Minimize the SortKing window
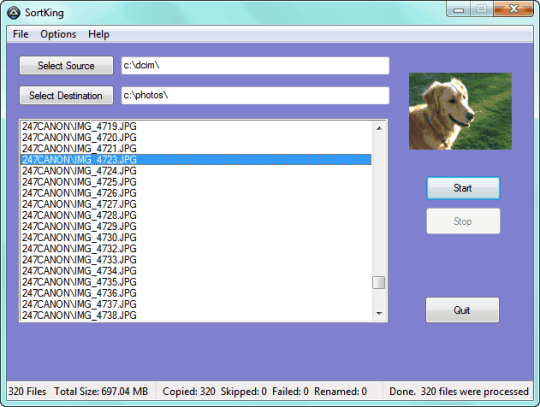Image resolution: width=540 pixels, height=407 pixels. coord(458,9)
